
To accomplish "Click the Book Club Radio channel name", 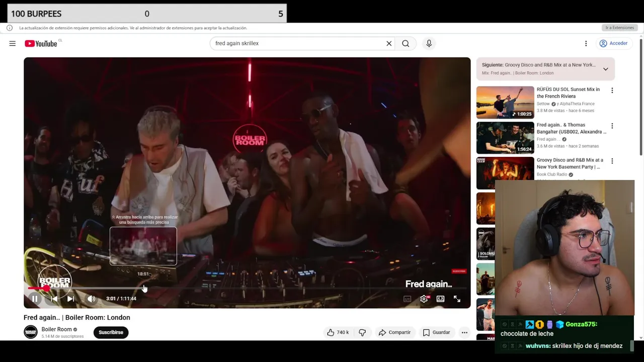I will (551, 174).
